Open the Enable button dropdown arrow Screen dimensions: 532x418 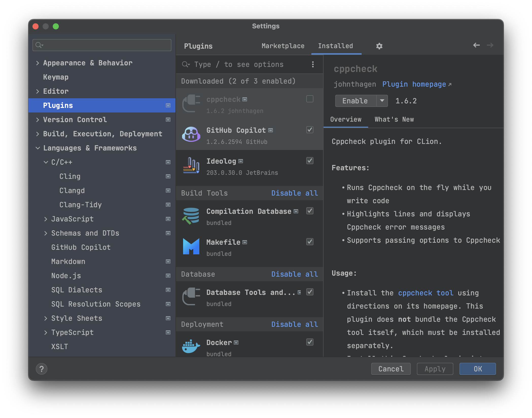[x=382, y=101]
